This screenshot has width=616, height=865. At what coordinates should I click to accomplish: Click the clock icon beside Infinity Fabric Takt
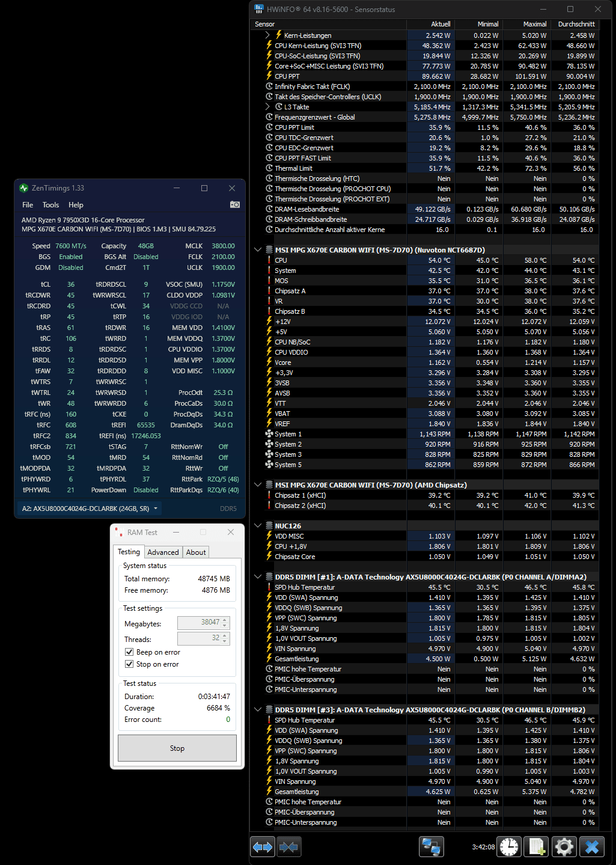coord(269,87)
